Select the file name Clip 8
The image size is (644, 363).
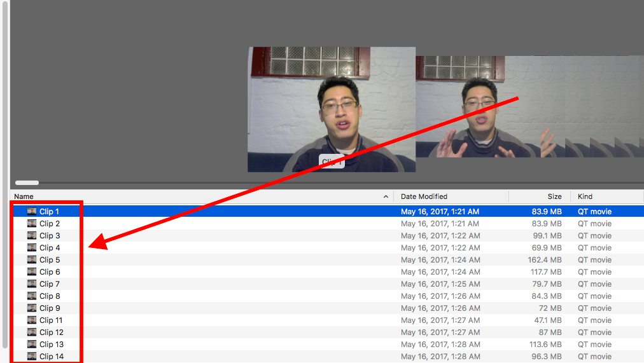coord(50,296)
